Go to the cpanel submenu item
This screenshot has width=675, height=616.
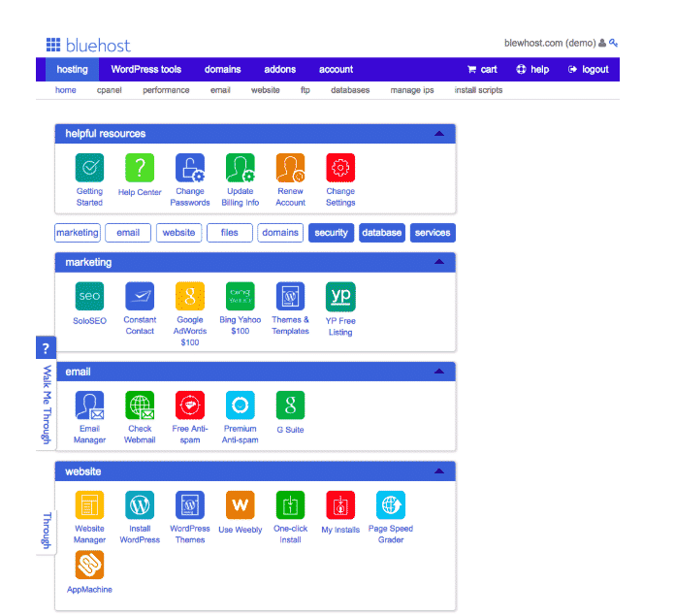[109, 90]
